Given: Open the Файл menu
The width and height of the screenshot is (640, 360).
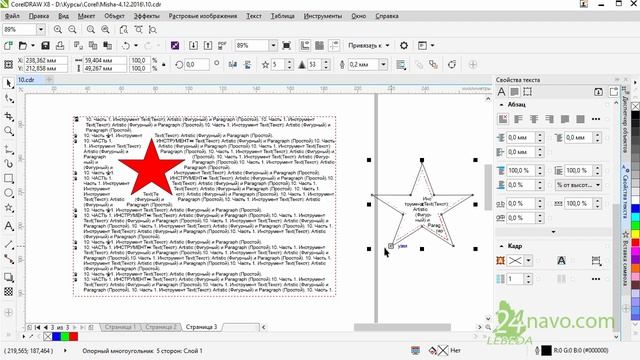Looking at the screenshot, I should pos(12,16).
